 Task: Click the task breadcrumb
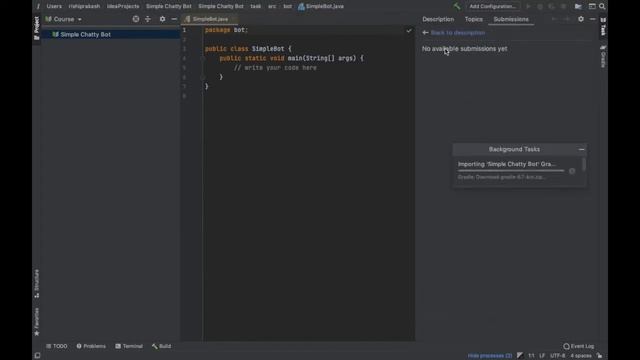[256, 6]
